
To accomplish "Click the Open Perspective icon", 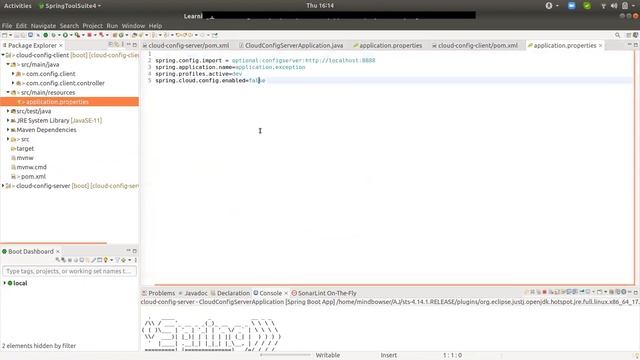I will [x=629, y=35].
